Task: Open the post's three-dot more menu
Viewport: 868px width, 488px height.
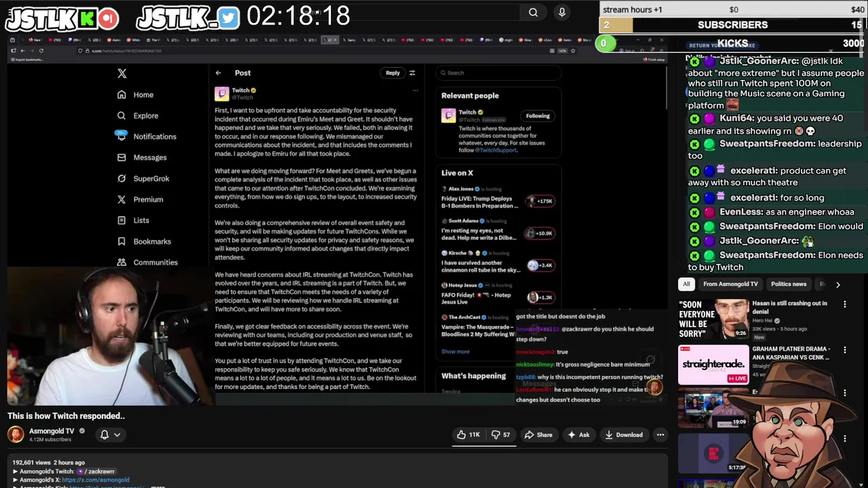Action: tap(415, 90)
